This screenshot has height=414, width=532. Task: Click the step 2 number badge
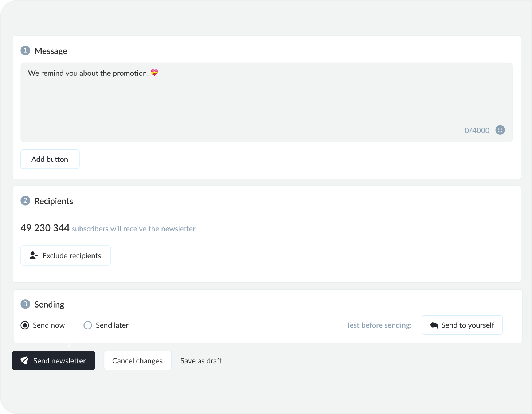pyautogui.click(x=25, y=200)
